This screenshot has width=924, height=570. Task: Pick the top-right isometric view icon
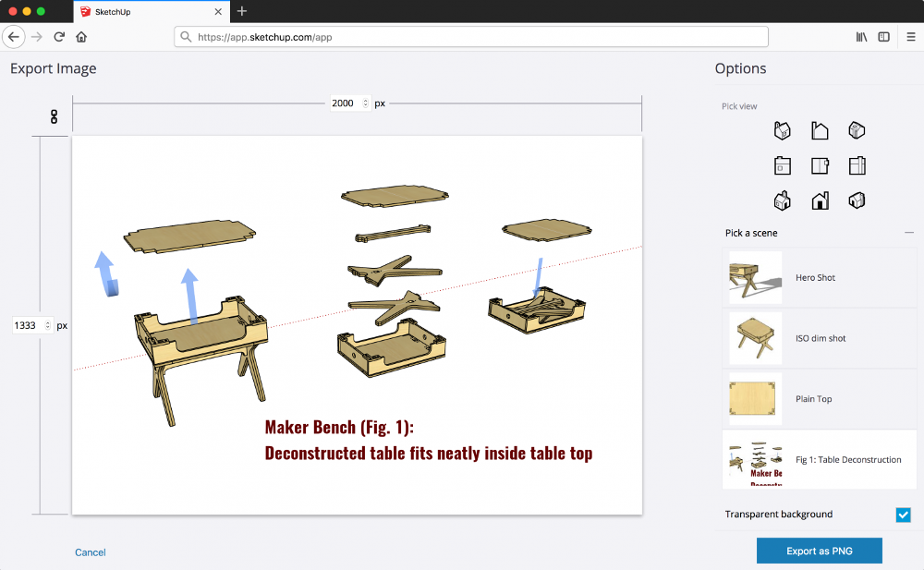coord(857,130)
